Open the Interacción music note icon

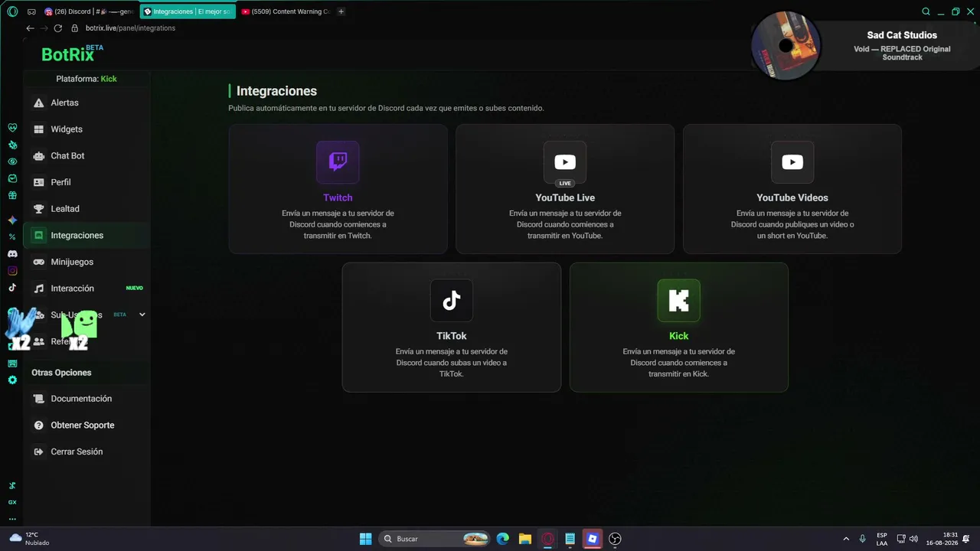coord(38,289)
